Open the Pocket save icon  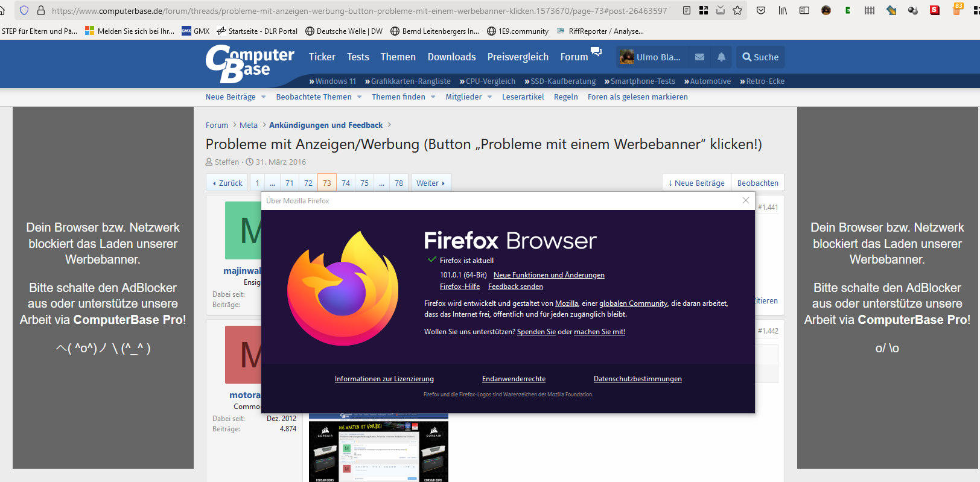tap(761, 10)
